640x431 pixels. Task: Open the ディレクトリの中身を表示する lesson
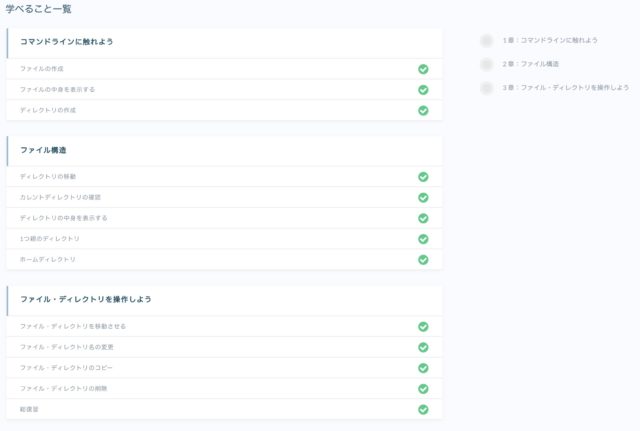pyautogui.click(x=64, y=218)
